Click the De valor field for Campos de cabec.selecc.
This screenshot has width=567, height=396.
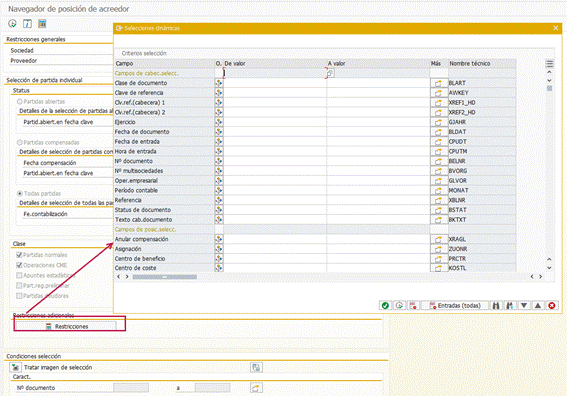(x=275, y=73)
